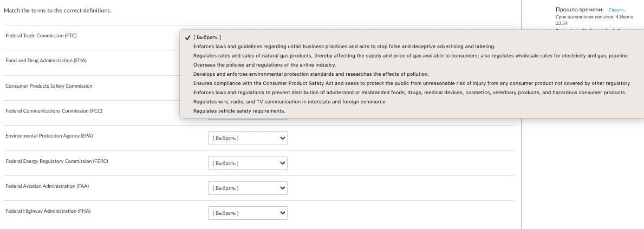The height and width of the screenshot is (229, 644).
Task: Expand the Federal Energy Regulatory Commission dropdown
Action: point(248,163)
